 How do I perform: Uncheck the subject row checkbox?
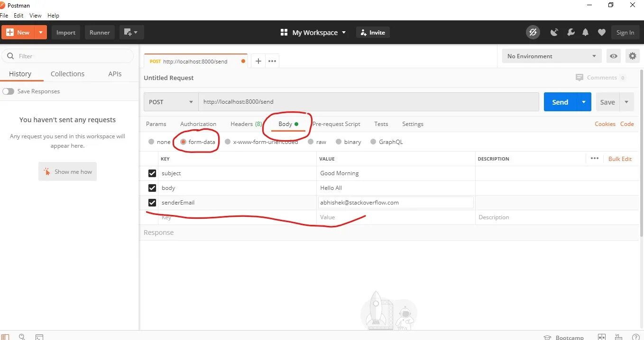click(x=152, y=173)
